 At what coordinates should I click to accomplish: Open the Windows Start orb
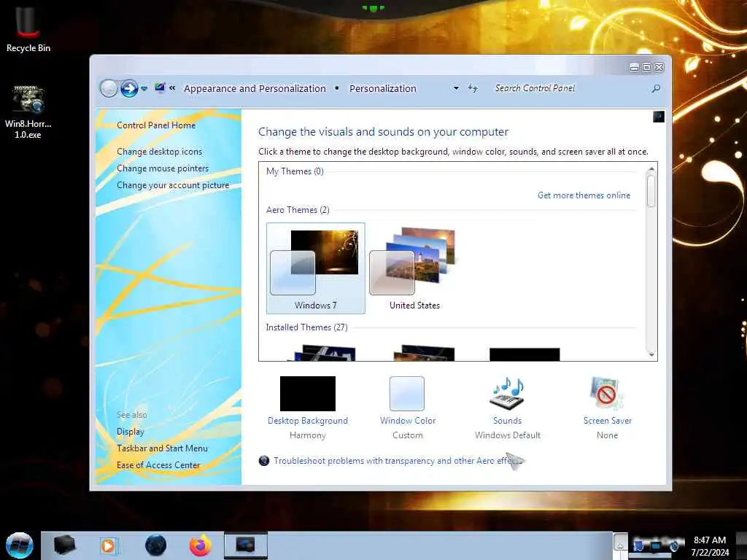coord(20,545)
